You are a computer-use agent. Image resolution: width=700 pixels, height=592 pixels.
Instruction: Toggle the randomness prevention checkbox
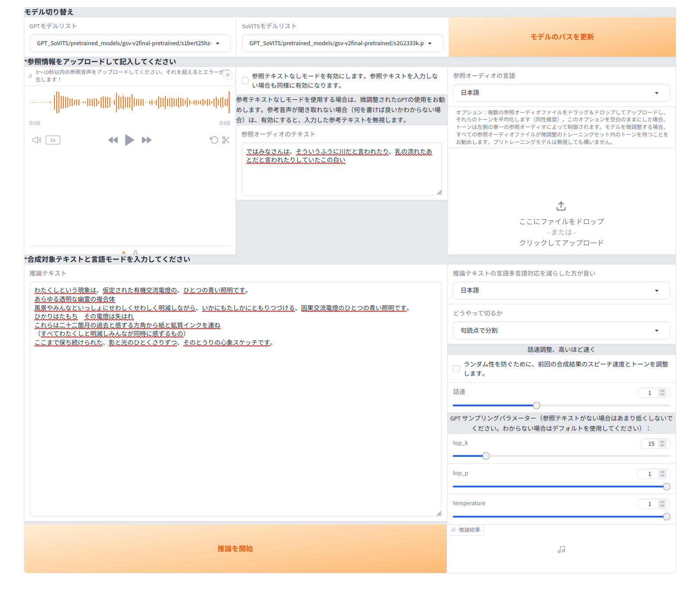pyautogui.click(x=456, y=369)
